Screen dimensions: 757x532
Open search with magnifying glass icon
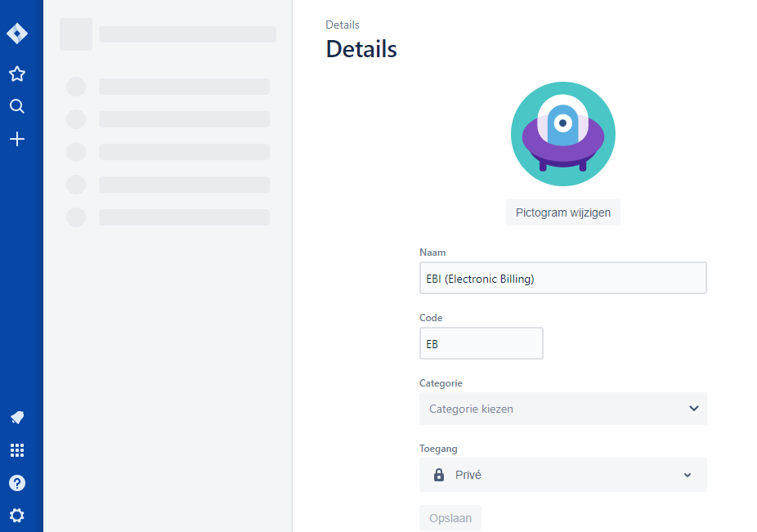coord(17,107)
